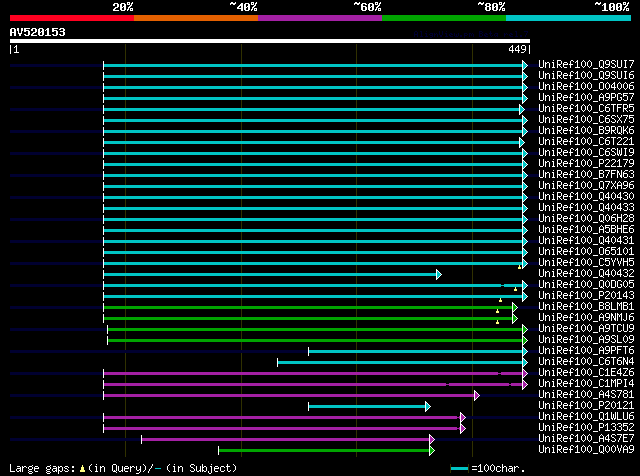This screenshot has height=476, width=640.
Task: Click the purple ~60% identity legend segment
Action: pyautogui.click(x=320, y=18)
